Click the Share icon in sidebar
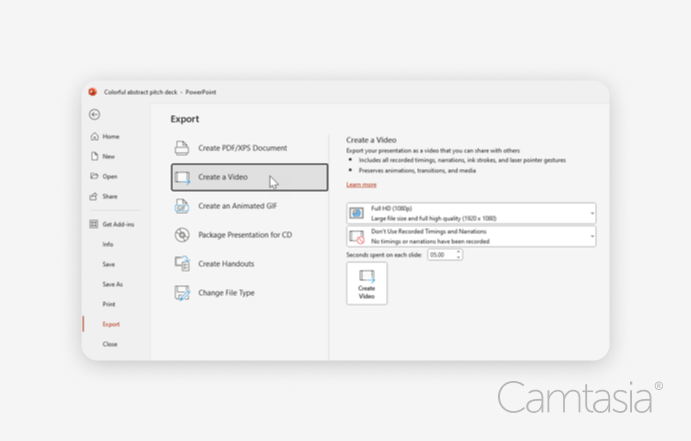Viewport: 691px width, 441px height. point(93,196)
